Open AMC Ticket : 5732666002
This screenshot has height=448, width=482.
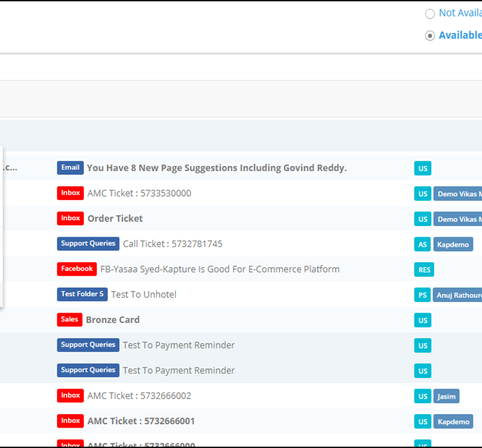[x=139, y=396]
